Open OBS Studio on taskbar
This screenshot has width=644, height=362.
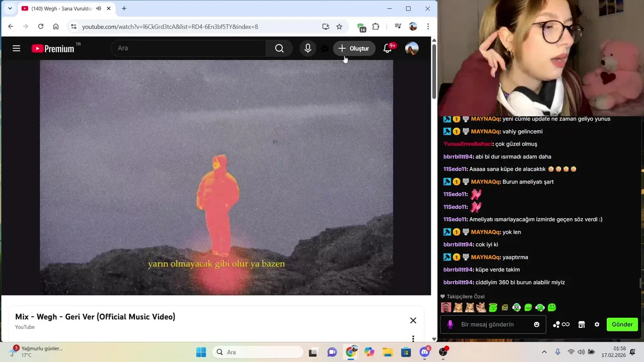pos(443,352)
